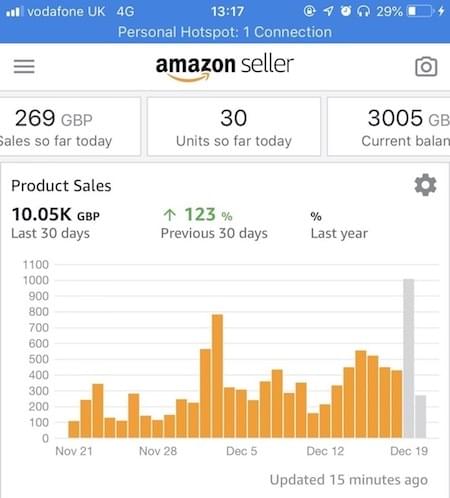Tap the 123% Previous 30 days comparison
The height and width of the screenshot is (498, 450).
pyautogui.click(x=214, y=223)
